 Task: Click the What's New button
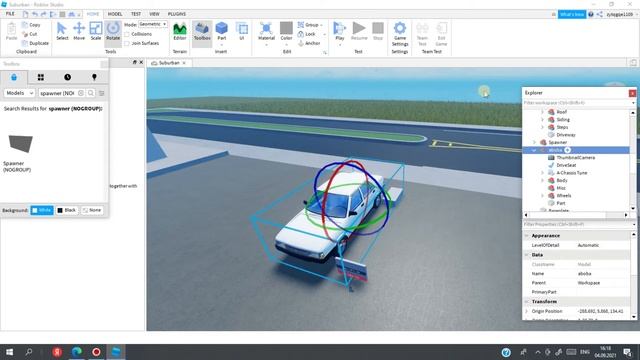tap(572, 14)
